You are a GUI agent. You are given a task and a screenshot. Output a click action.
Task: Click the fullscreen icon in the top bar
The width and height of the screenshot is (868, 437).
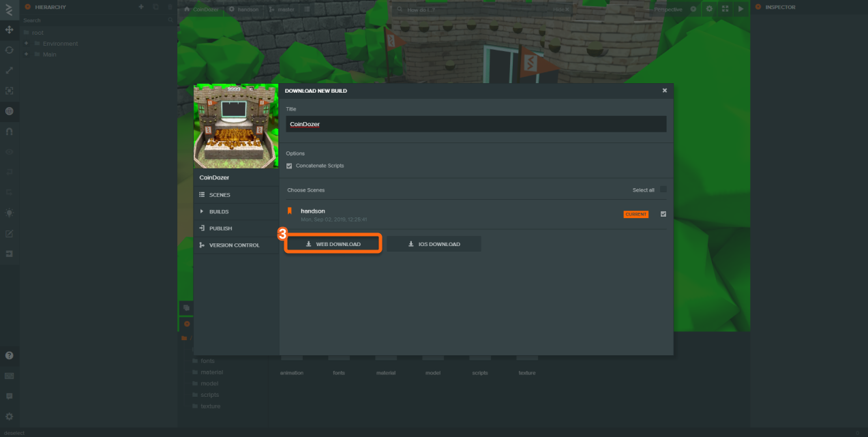click(725, 9)
